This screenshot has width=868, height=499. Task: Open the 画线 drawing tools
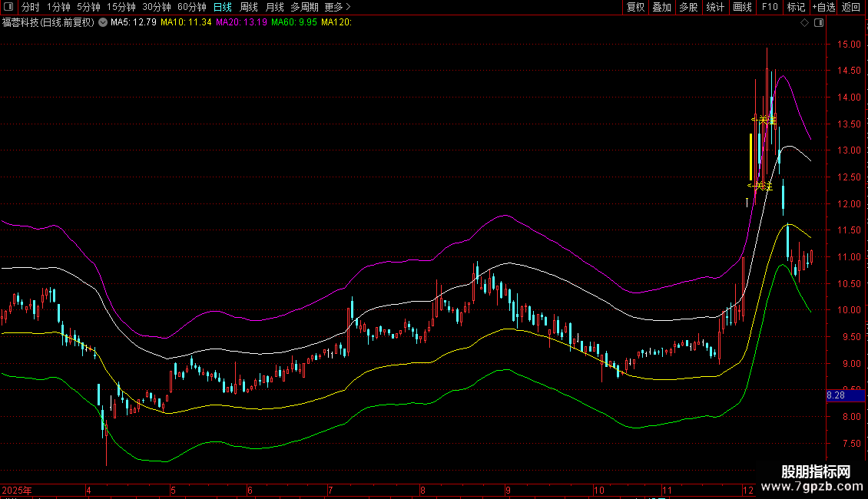742,7
